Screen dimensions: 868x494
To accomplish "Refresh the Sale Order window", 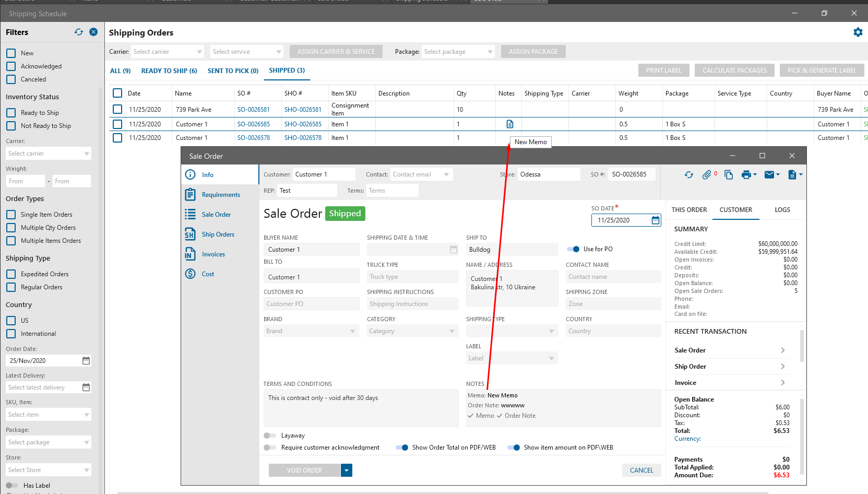I will click(x=689, y=175).
